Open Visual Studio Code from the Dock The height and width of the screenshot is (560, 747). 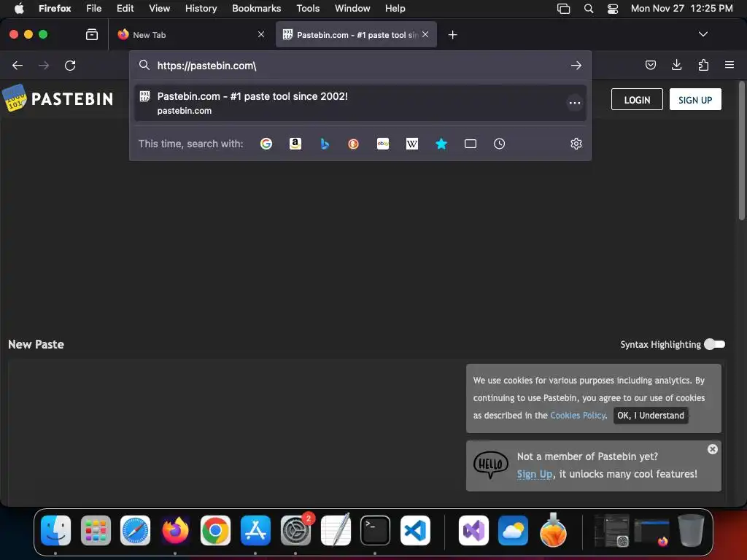coord(415,530)
